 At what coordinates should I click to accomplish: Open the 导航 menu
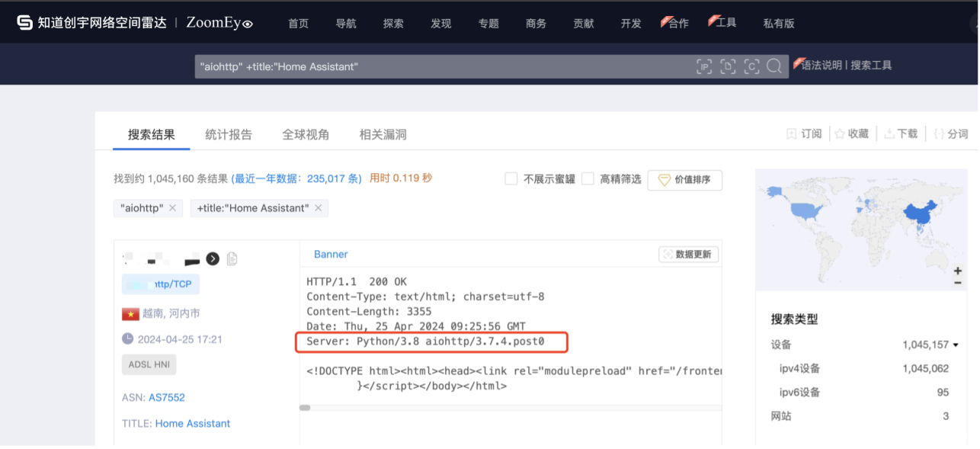tap(346, 24)
